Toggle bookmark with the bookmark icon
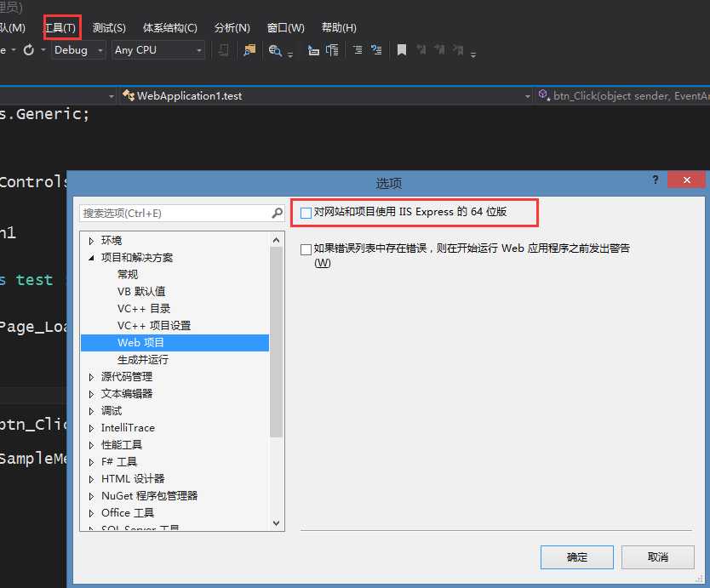 [x=401, y=50]
